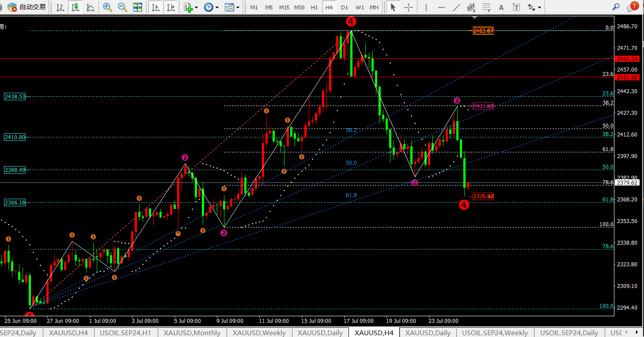644x337 pixels.
Task: Toggle the 自动交易 AutoTrading button
Action: point(27,7)
